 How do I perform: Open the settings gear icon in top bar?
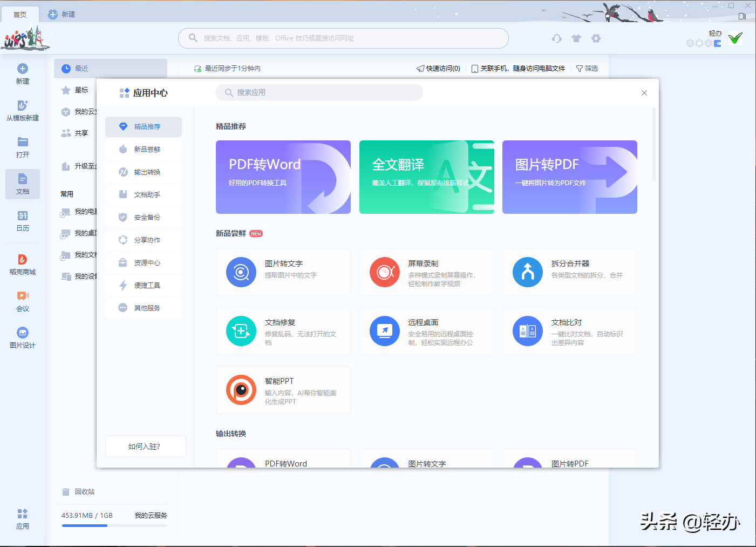point(596,38)
